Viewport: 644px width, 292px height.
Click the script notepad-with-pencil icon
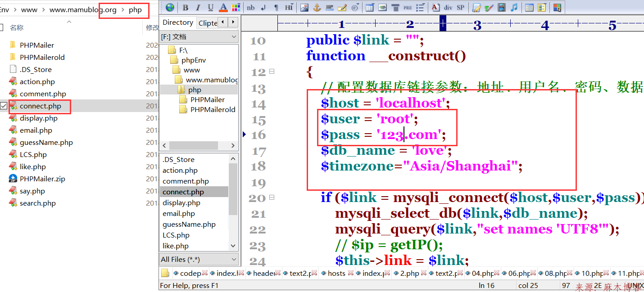(x=476, y=7)
